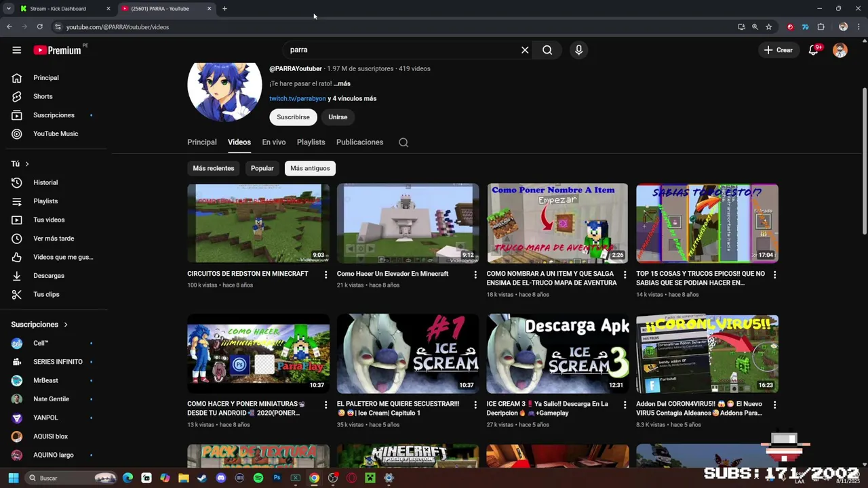
Task: Select Popular filter chip
Action: 262,168
